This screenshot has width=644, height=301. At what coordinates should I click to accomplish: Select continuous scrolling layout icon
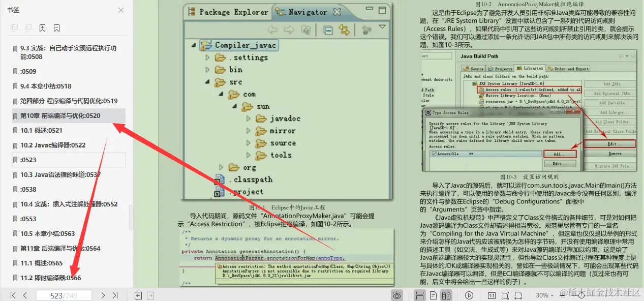(x=420, y=295)
